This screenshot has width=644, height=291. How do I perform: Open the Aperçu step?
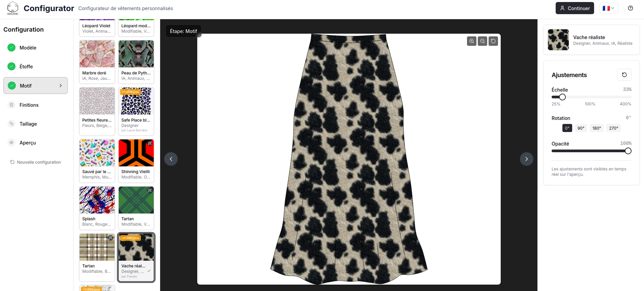[x=35, y=143]
